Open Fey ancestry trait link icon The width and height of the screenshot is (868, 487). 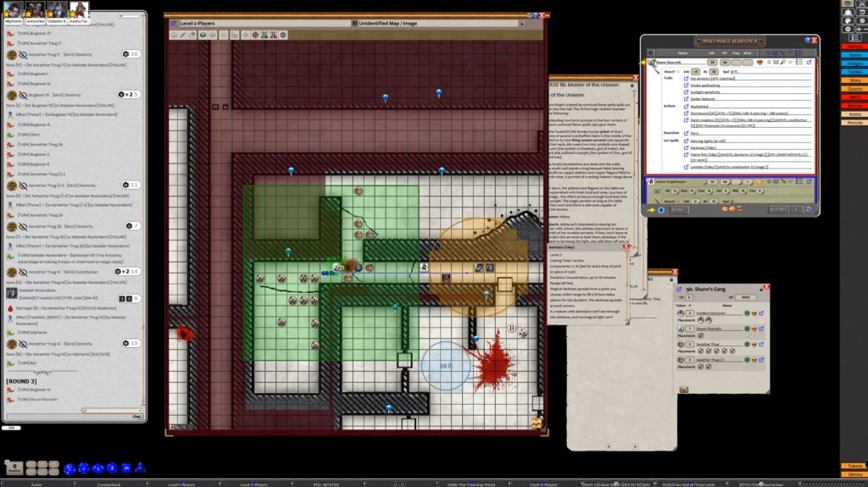[686, 79]
